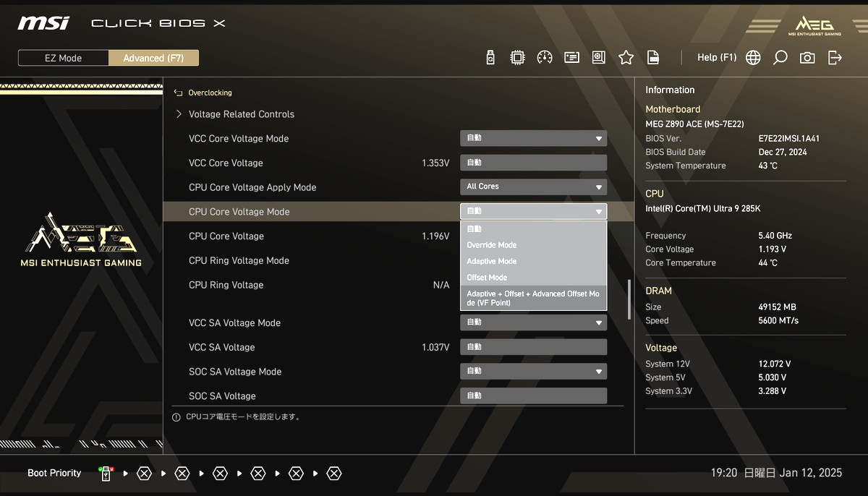Click the info icon beside the description text
The width and height of the screenshot is (868, 496).
coord(176,417)
